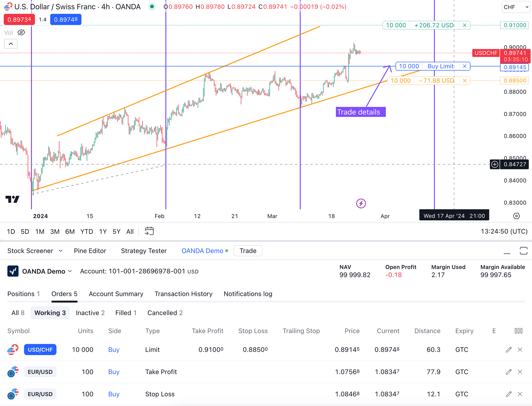
Task: Buy at the ask price 0.89748 button
Action: tap(66, 19)
